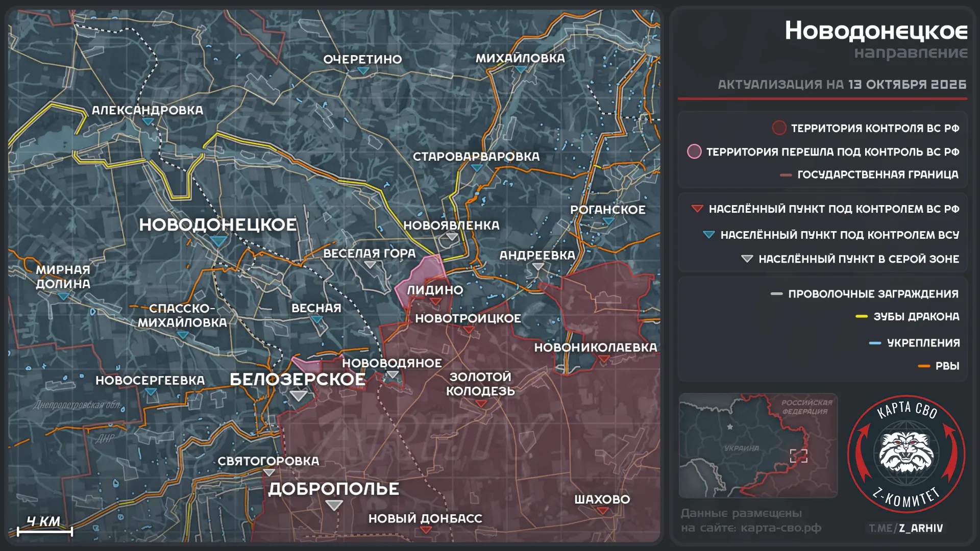980x551 pixels.
Task: Click the Новодонецкое direction title
Action: 876,31
